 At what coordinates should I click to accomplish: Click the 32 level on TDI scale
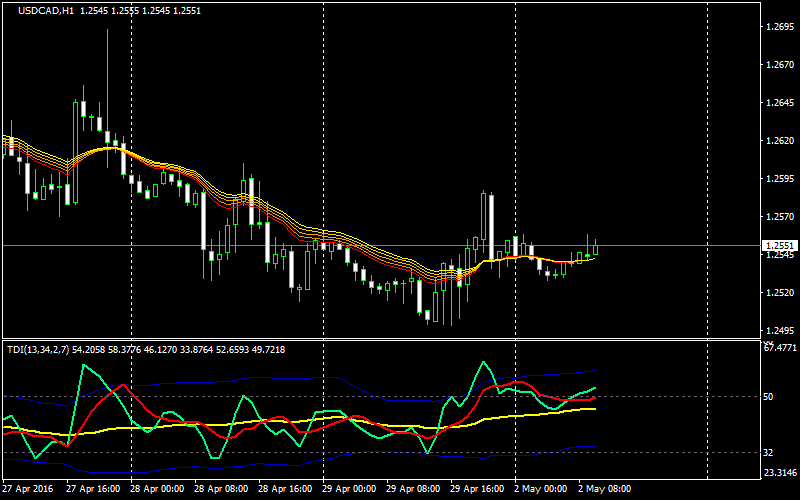[x=769, y=452]
